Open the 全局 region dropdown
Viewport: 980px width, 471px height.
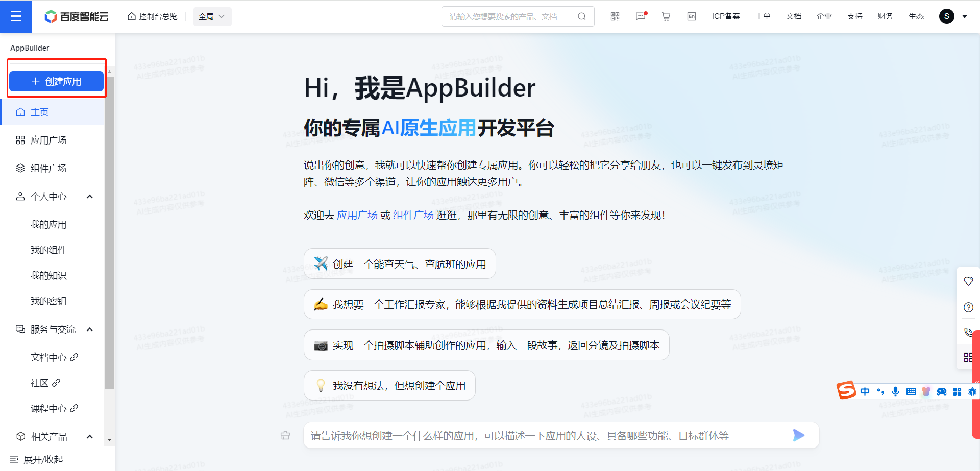click(212, 16)
